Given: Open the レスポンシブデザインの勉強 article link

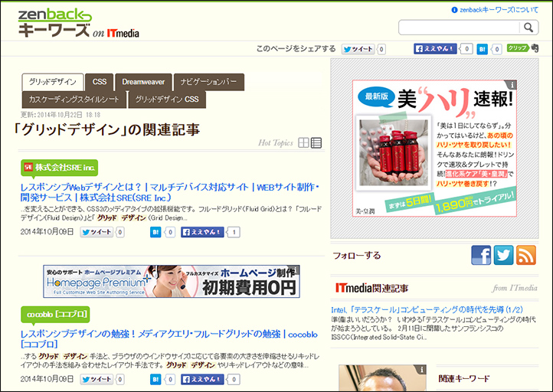Looking at the screenshot, I should click(x=169, y=338).
